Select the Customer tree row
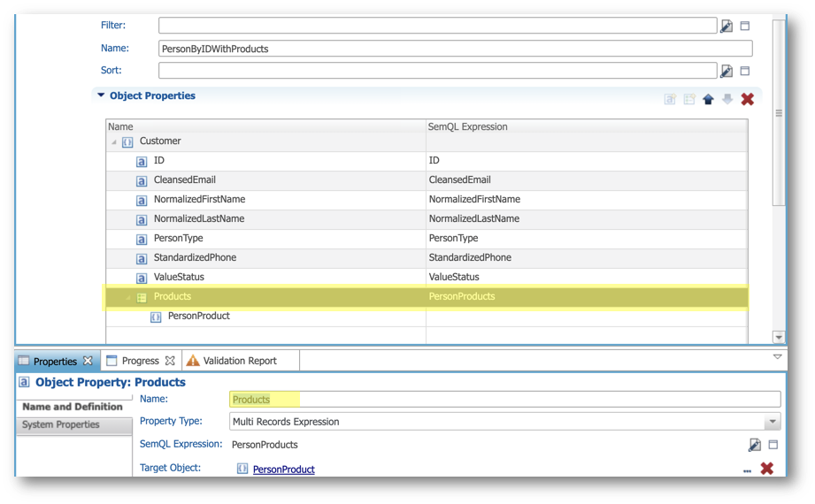815x504 pixels. (x=427, y=141)
